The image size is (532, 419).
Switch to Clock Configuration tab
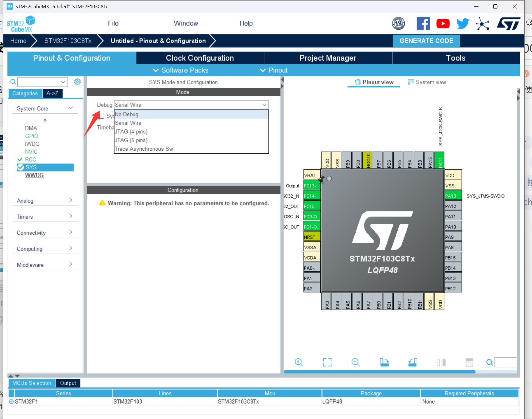[200, 58]
